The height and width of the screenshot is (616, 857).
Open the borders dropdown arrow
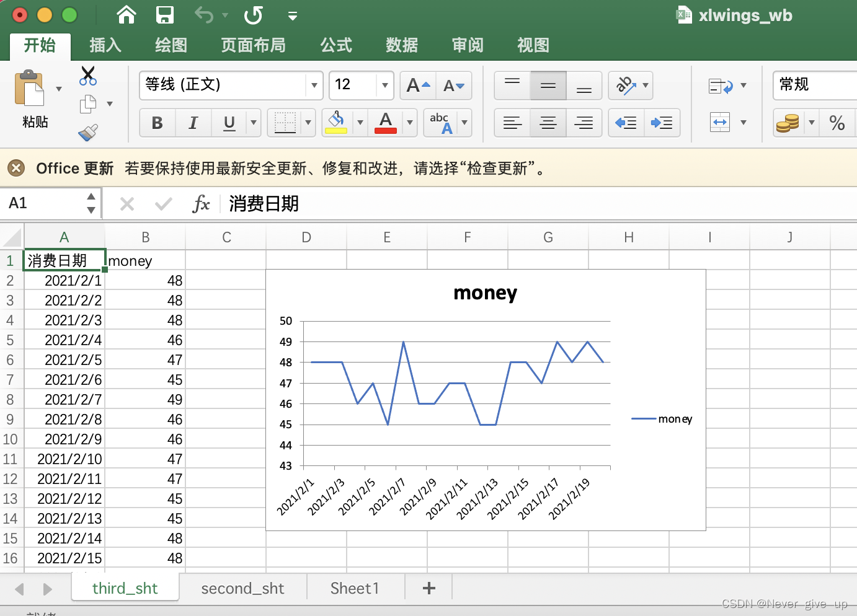pos(308,123)
